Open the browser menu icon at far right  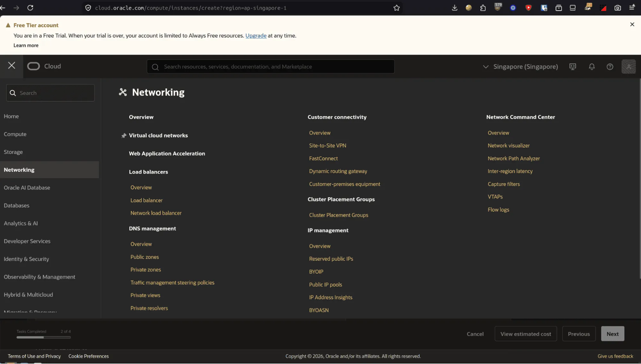[x=632, y=8]
